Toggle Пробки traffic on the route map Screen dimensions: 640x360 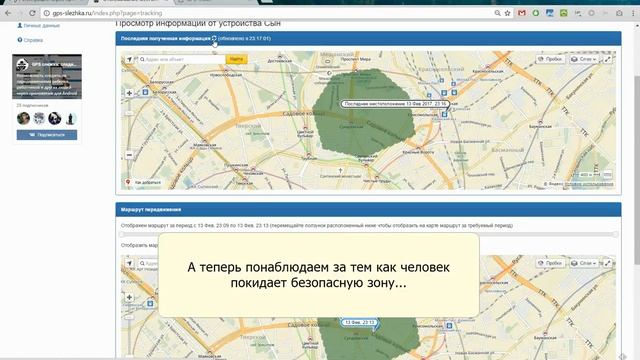click(550, 263)
